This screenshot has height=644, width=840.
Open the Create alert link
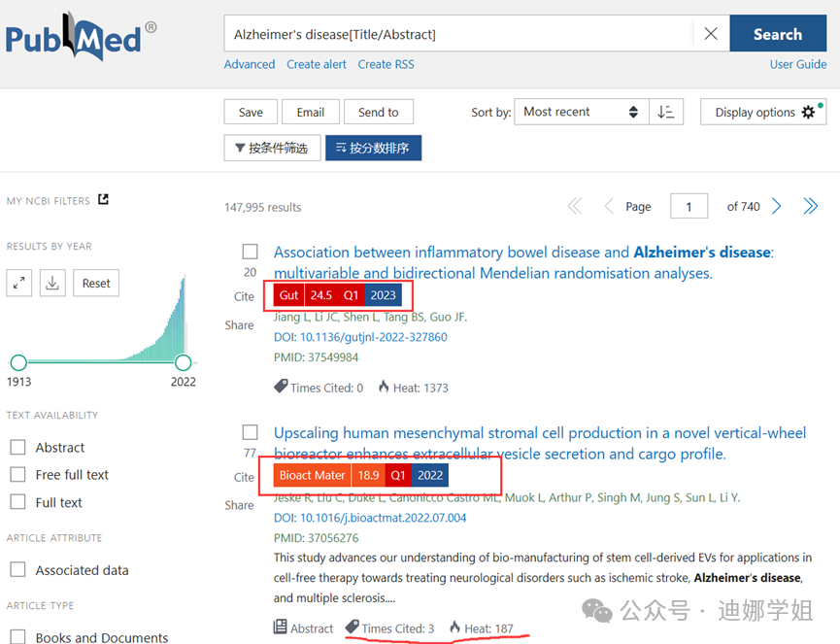[x=317, y=64]
